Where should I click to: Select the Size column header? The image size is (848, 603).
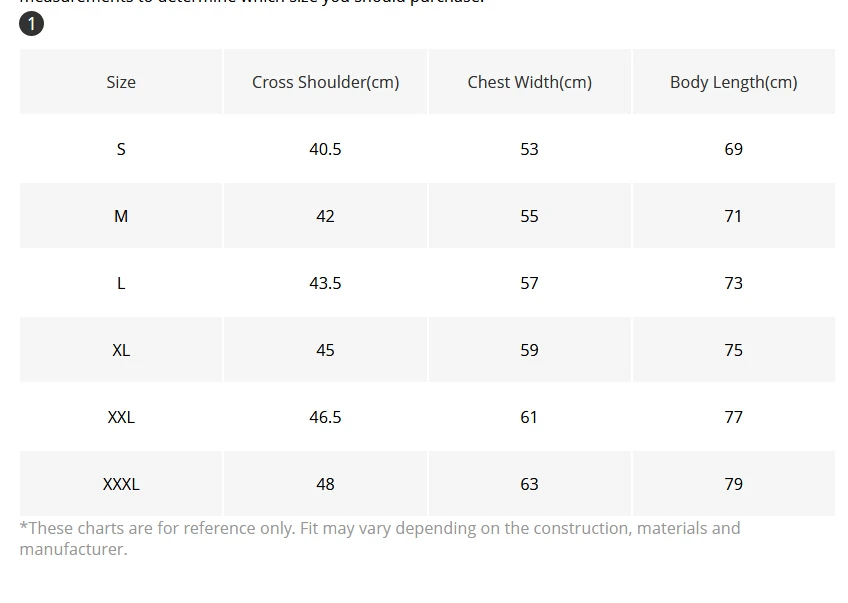coord(121,82)
